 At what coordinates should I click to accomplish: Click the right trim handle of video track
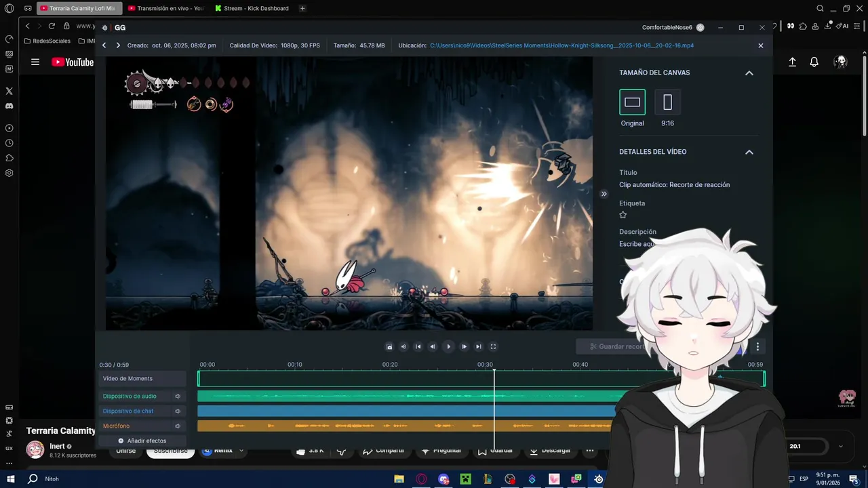(764, 379)
